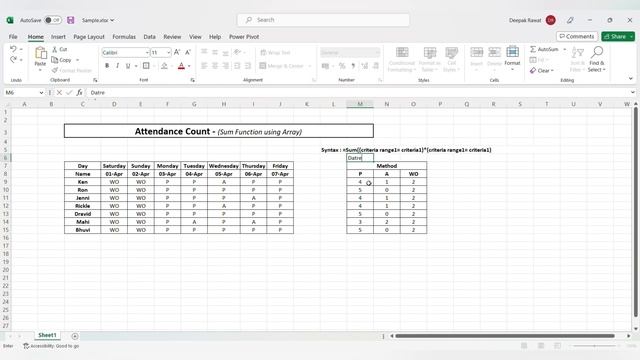Add a new sheet with plus icon
The height and width of the screenshot is (360, 640).
click(x=75, y=336)
